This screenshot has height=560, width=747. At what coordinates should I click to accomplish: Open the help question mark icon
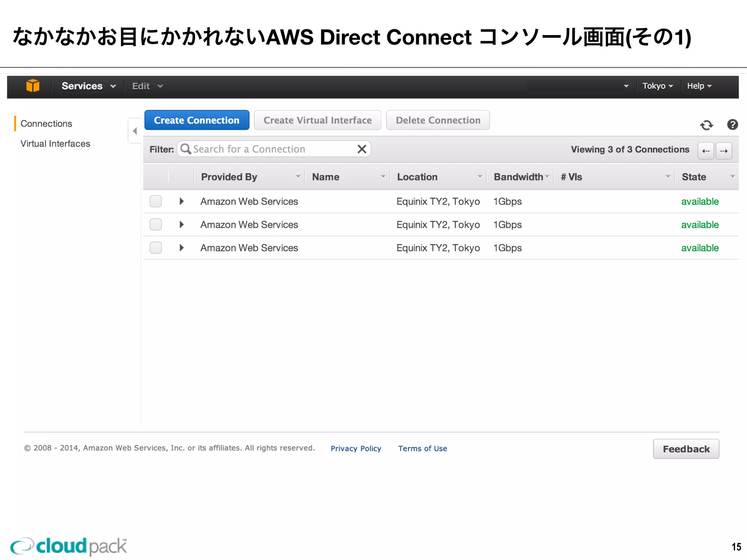point(732,125)
